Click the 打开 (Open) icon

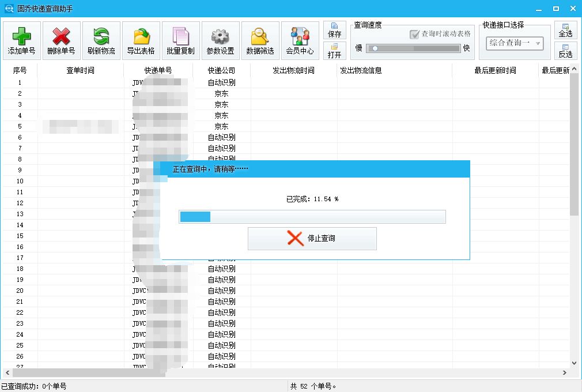point(334,51)
